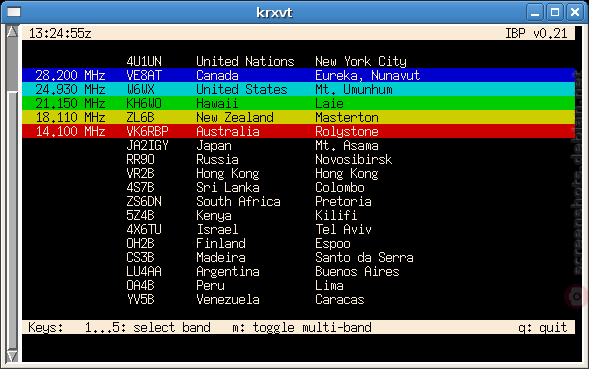Image resolution: width=589 pixels, height=369 pixels.
Task: Select the cyan 24.930 MHz band row
Action: click(298, 89)
